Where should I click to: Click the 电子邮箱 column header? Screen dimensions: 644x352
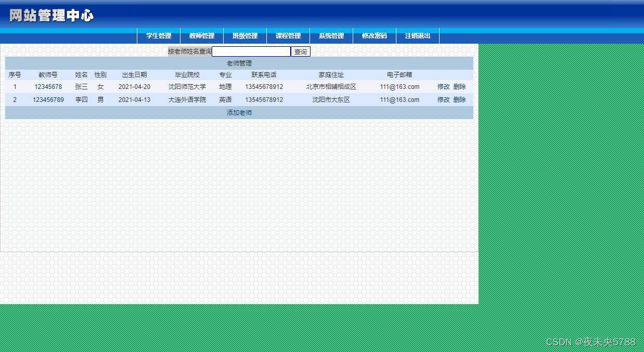pos(400,75)
